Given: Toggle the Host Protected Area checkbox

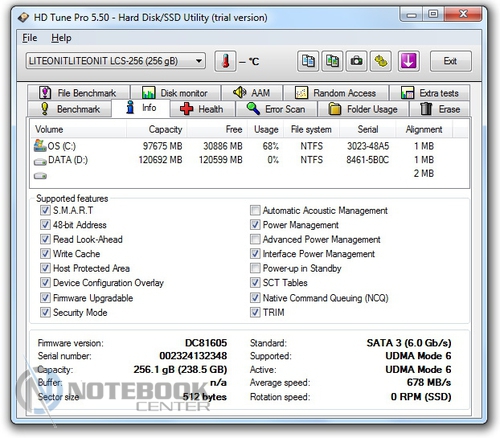Looking at the screenshot, I should tap(45, 268).
